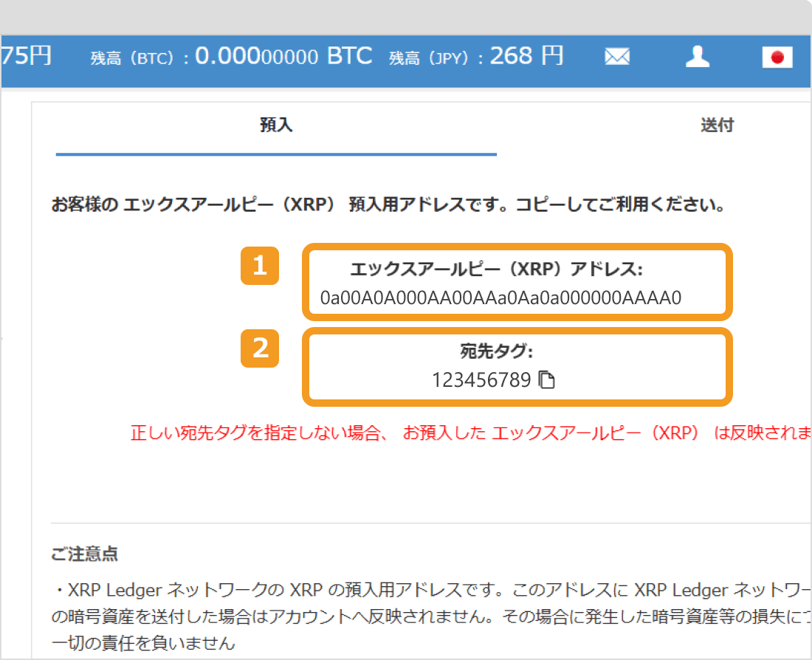This screenshot has width=812, height=660.
Task: Click the copy icon next to 宛先タグ
Action: pos(546,379)
